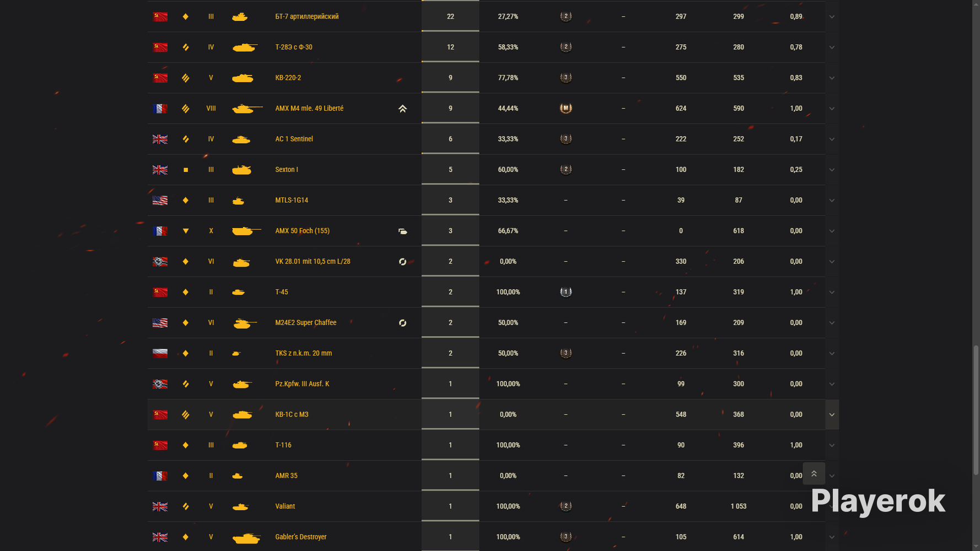Screen dimensions: 980x551
Task: Expand the KB-1C с М3 row details
Action: 832,414
